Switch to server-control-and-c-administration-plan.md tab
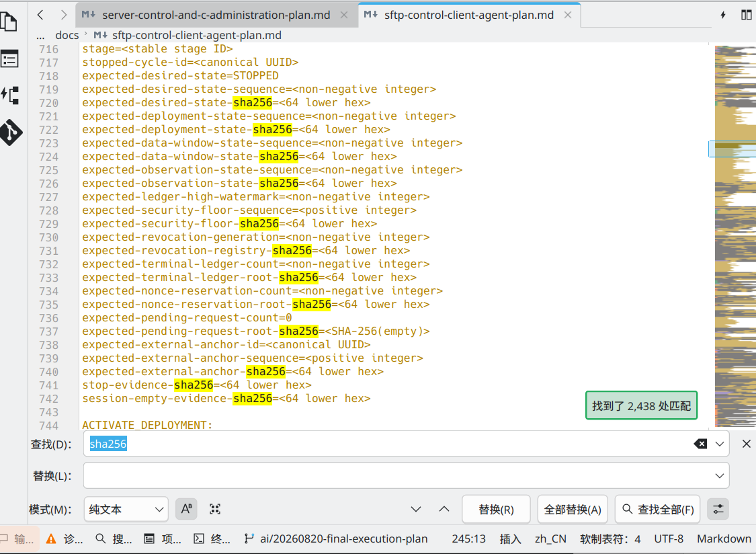 [x=216, y=15]
